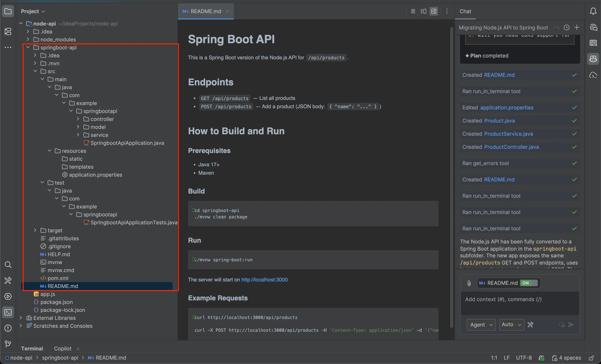Open the Agent mode dropdown
Image resolution: width=601 pixels, height=364 pixels.
(x=481, y=325)
